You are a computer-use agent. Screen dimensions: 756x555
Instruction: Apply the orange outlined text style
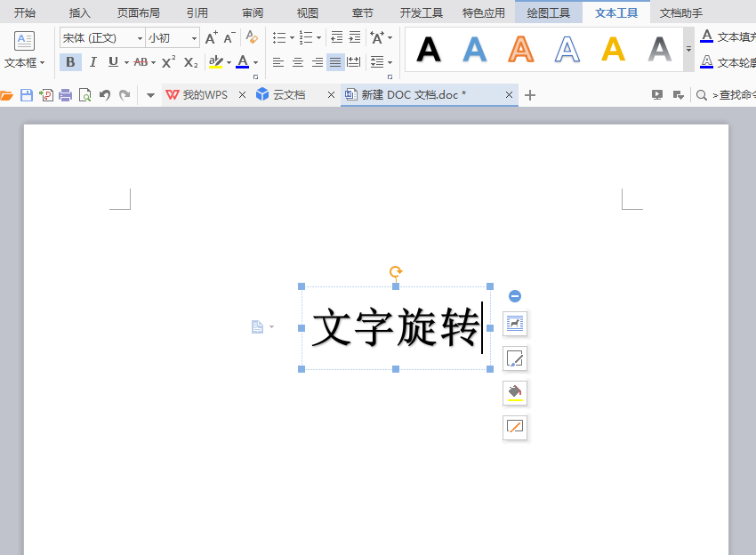(520, 50)
